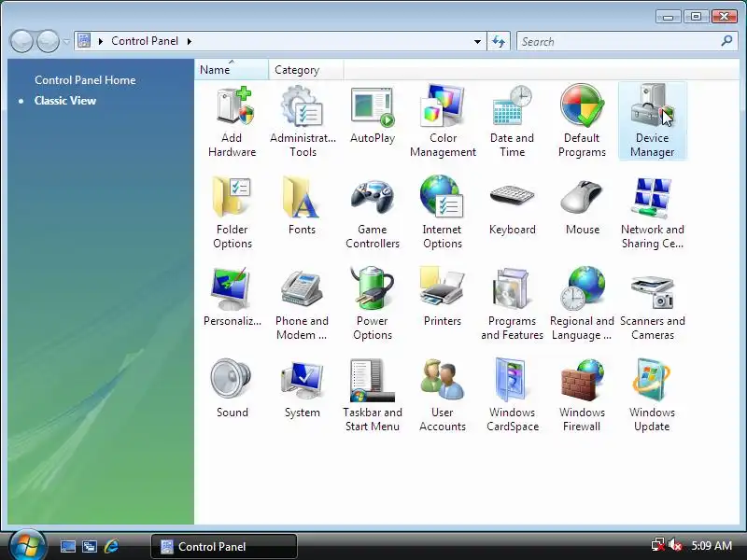Open Default Programs icon

click(x=582, y=121)
